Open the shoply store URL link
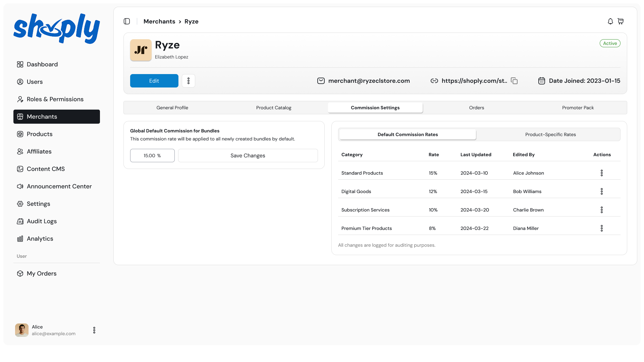 point(474,81)
